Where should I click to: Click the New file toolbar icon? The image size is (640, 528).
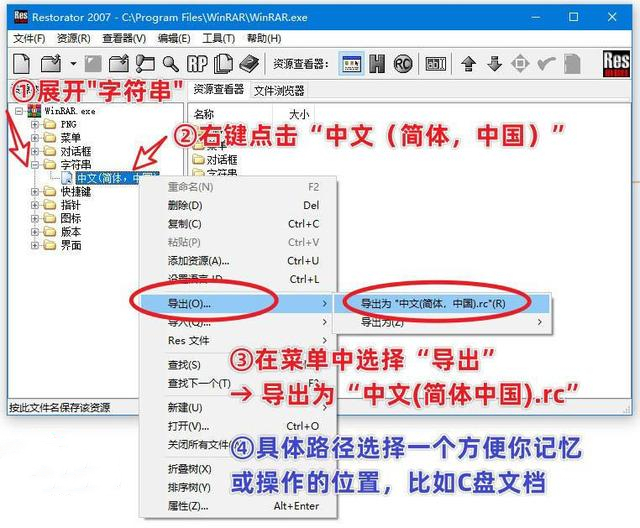tap(22, 64)
